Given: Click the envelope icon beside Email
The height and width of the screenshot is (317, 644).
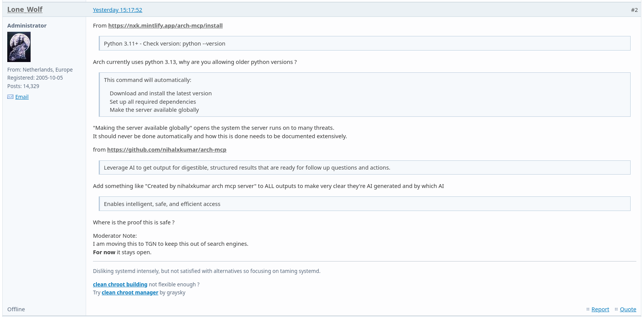Looking at the screenshot, I should (x=10, y=97).
